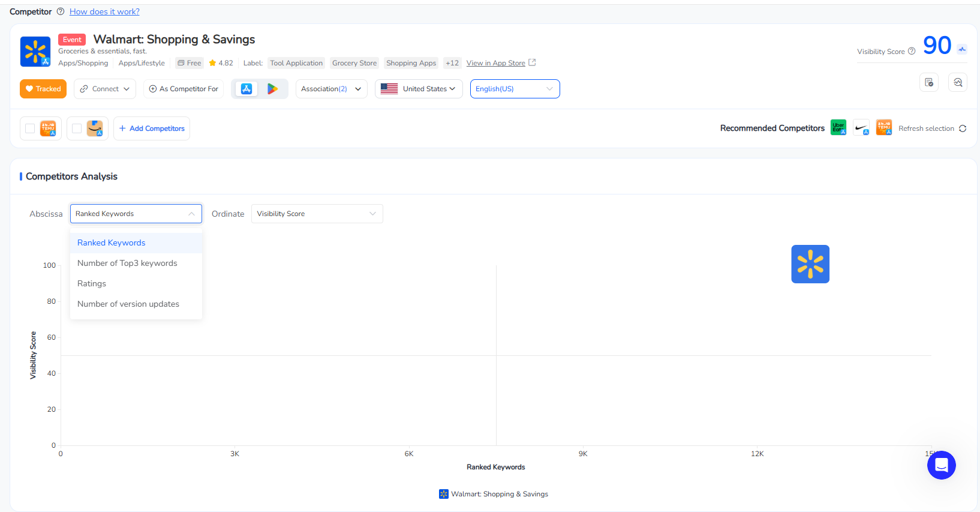The image size is (980, 512).
Task: Click the Visibility Score trend icon
Action: 962,49
